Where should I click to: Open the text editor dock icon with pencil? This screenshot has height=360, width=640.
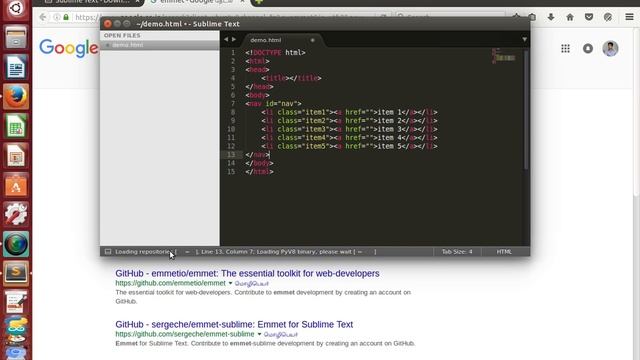coord(16,302)
